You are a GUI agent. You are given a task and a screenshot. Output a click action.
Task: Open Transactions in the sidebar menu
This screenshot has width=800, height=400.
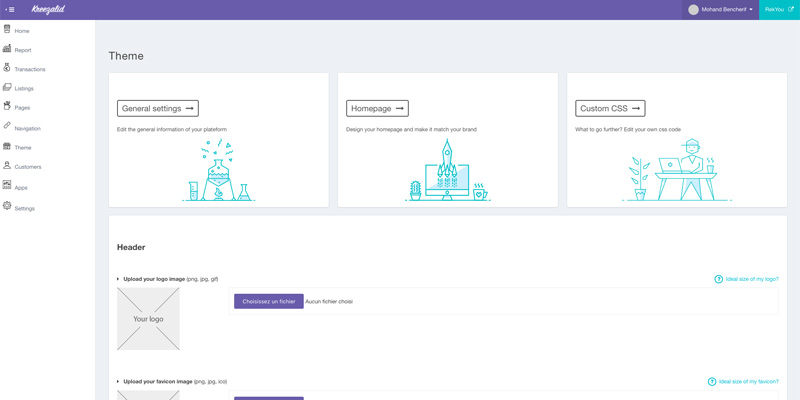pos(30,69)
